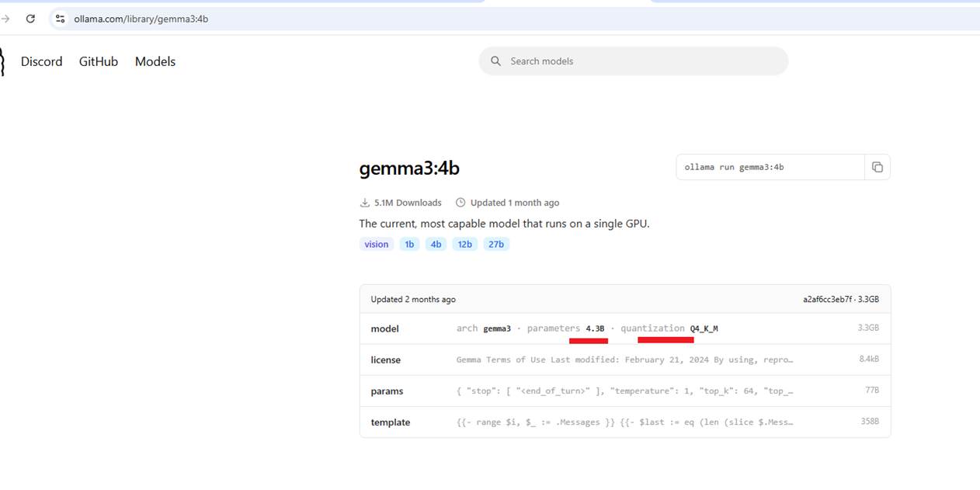Click the a2af6cc3eb7f digest text
This screenshot has width=980, height=490.
pyautogui.click(x=828, y=299)
